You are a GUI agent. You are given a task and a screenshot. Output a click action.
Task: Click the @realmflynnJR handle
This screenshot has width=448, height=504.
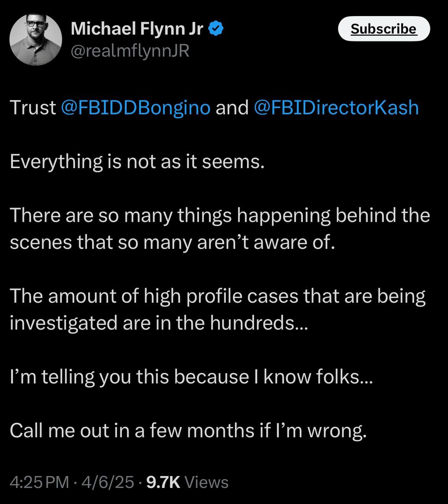point(130,51)
